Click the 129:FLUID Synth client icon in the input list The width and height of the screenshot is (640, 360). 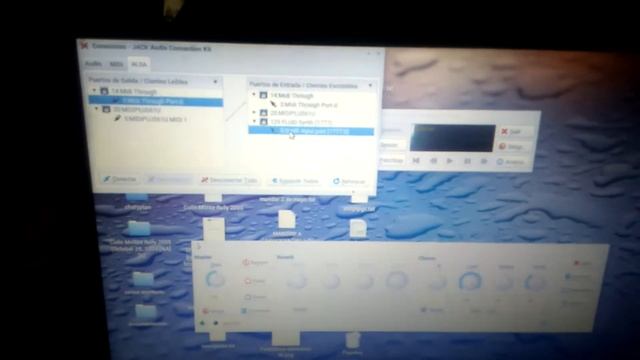264,122
